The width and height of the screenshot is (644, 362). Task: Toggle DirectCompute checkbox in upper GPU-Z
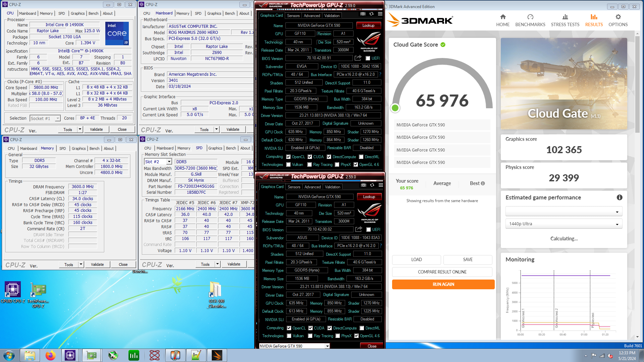329,157
